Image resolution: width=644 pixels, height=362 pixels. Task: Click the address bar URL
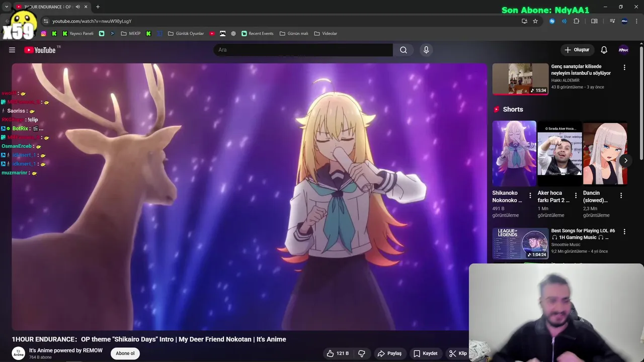[92, 21]
